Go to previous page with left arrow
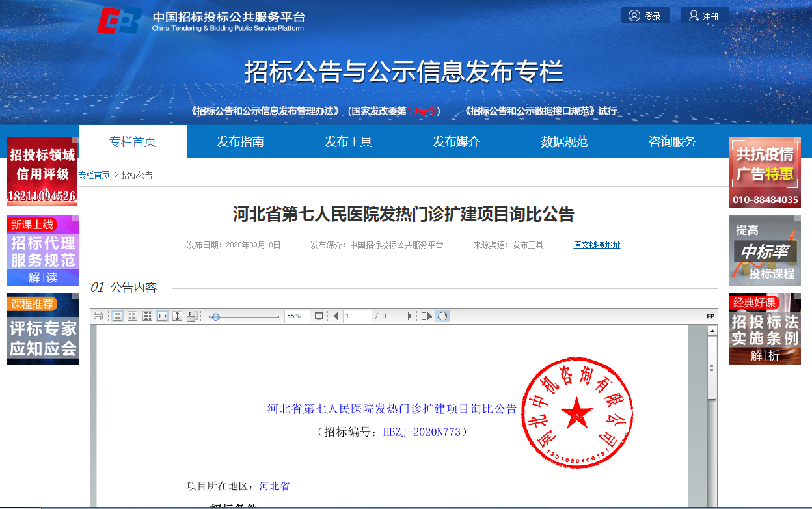 coord(336,316)
